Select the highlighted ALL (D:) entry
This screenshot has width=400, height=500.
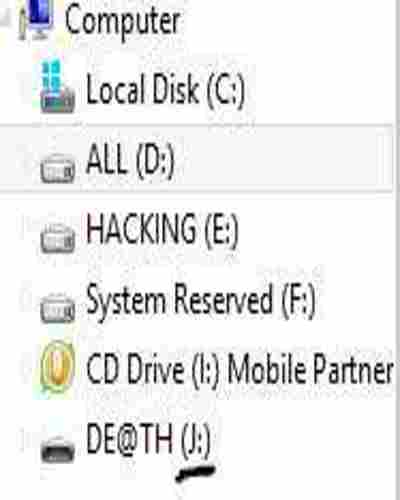[196, 158]
